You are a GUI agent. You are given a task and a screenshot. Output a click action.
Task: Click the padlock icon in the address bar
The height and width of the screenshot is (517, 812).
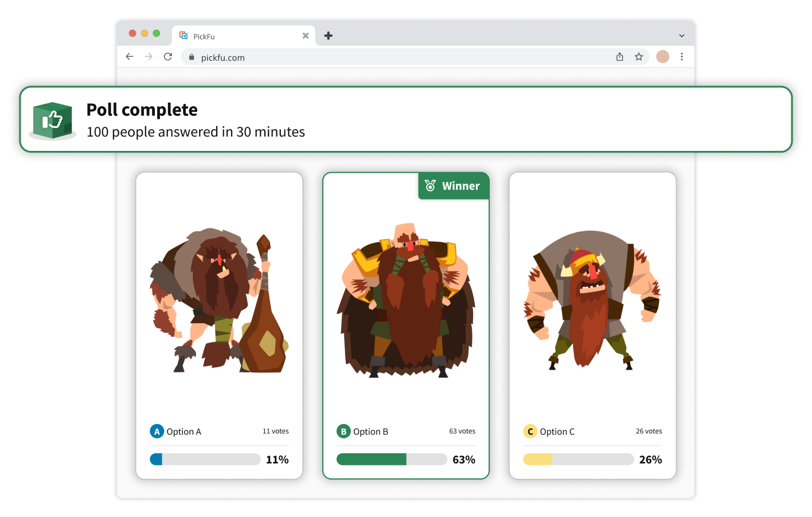click(191, 57)
